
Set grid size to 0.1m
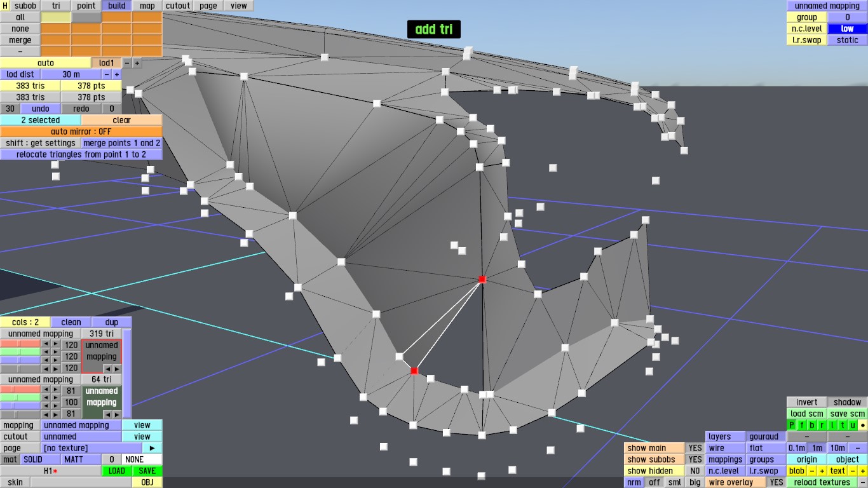coord(797,448)
